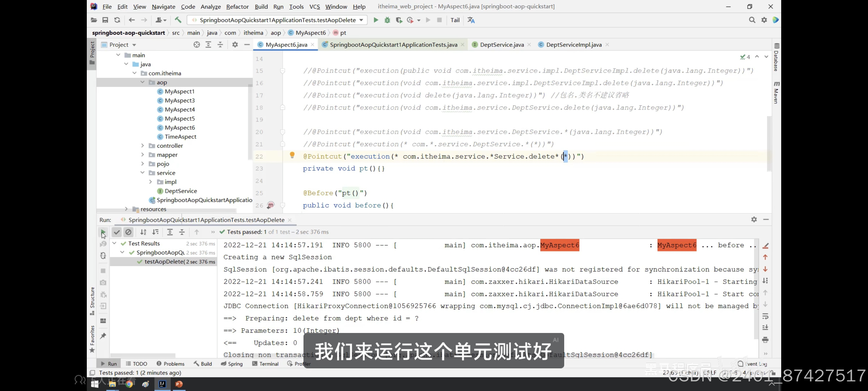Open the run configuration dropdown
Screen dimensions: 868x391
point(361,20)
